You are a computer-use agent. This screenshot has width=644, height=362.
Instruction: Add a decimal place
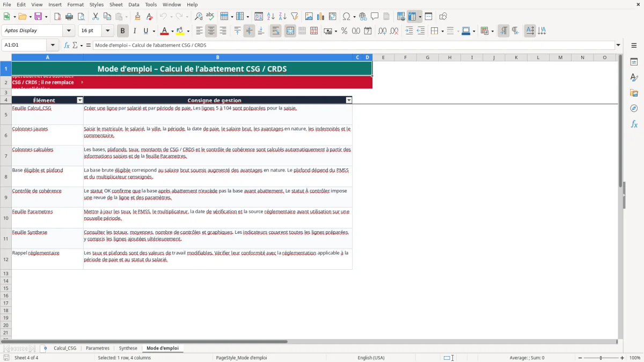(383, 31)
